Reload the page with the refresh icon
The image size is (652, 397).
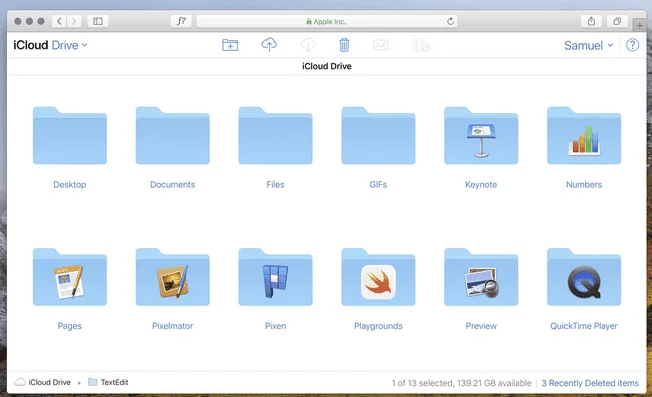(x=450, y=21)
